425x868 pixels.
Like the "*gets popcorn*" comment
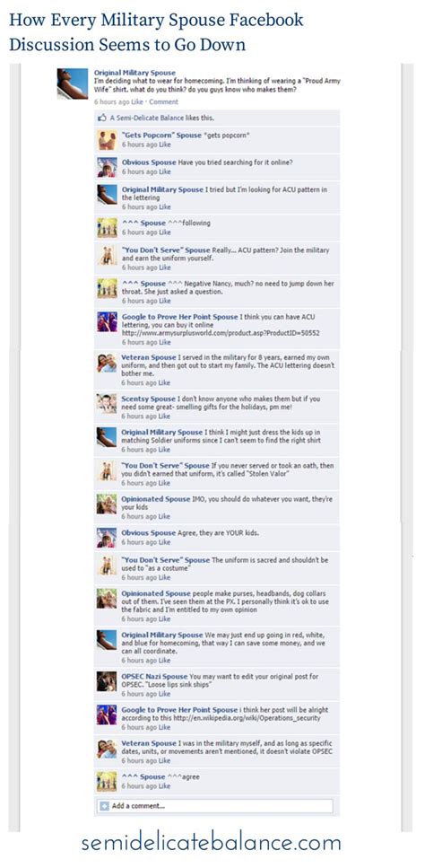coord(165,145)
